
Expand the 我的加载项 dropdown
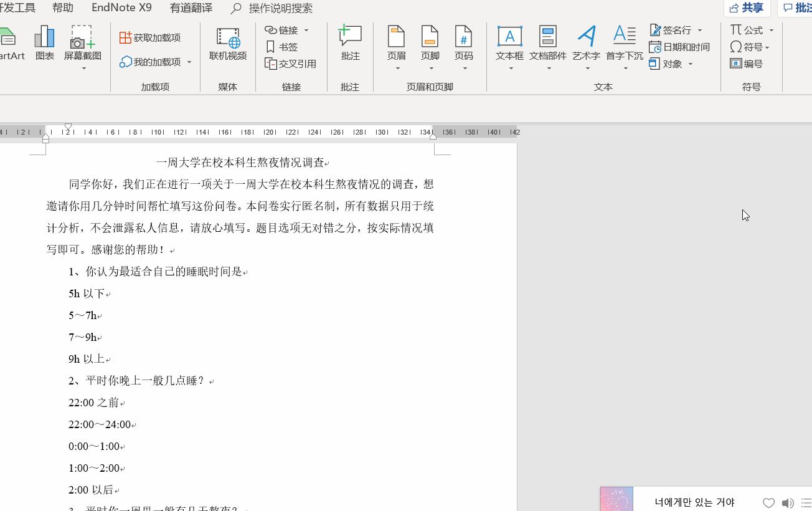click(190, 63)
